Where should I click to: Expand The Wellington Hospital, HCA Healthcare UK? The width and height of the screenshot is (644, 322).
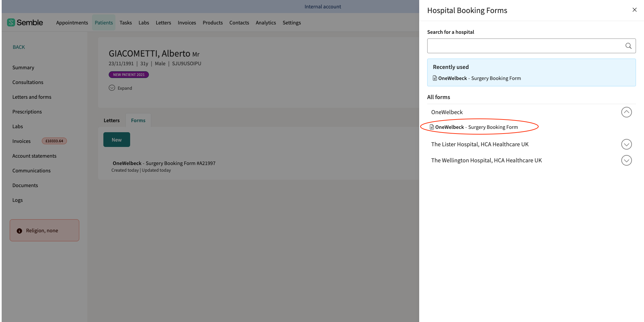pyautogui.click(x=626, y=160)
